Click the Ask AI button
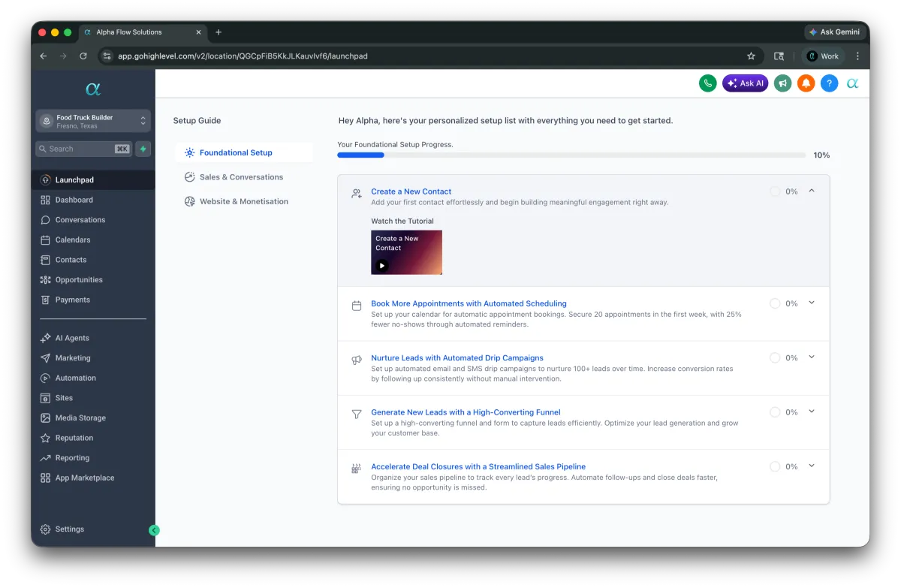The height and width of the screenshot is (588, 901). [745, 83]
